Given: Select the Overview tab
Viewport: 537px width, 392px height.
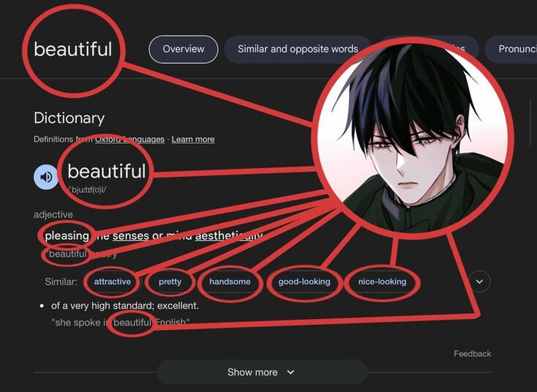Looking at the screenshot, I should point(184,49).
